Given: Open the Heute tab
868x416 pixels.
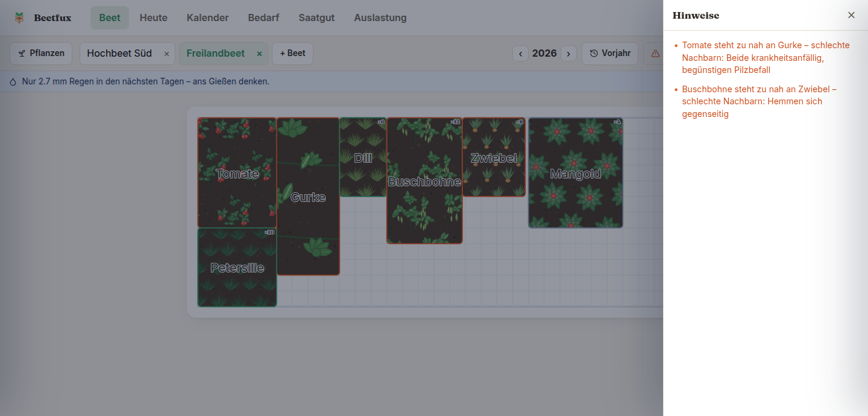Looking at the screenshot, I should tap(154, 17).
